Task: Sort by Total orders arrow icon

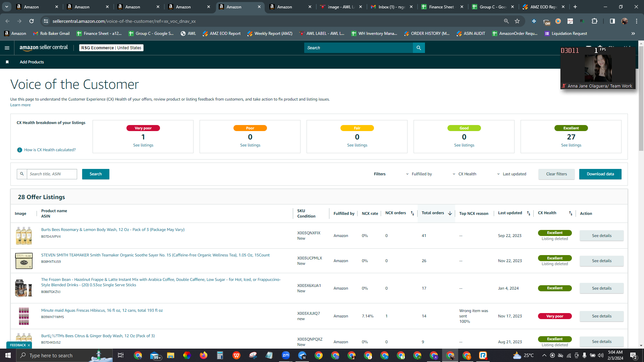Action: click(450, 213)
